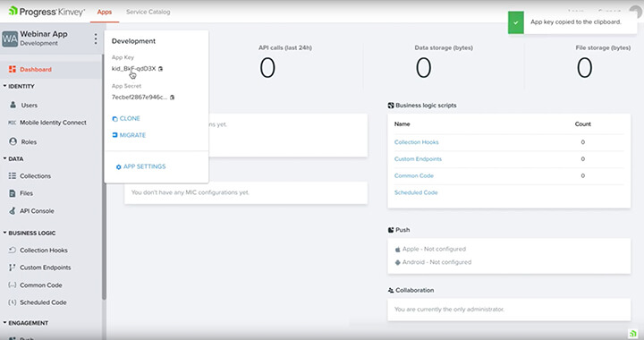Click the Kinvey chat widget icon
This screenshot has width=644, height=340.
(633, 333)
